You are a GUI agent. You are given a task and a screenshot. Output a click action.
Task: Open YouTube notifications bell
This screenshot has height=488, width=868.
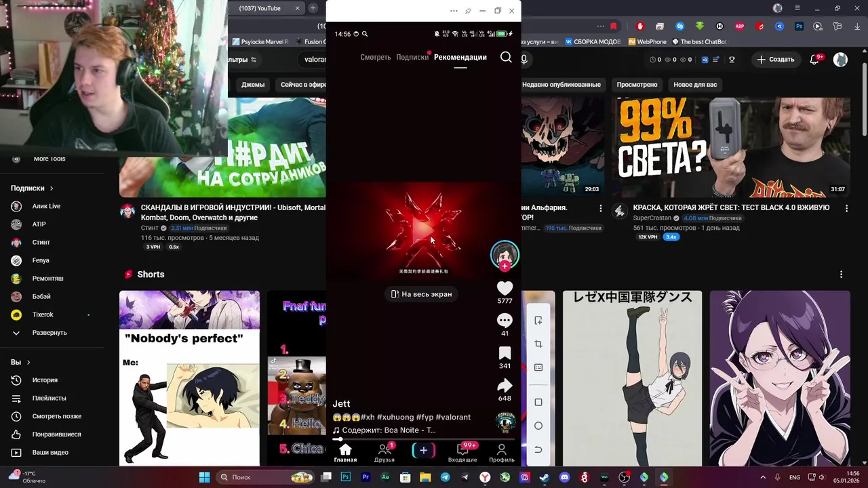[814, 60]
